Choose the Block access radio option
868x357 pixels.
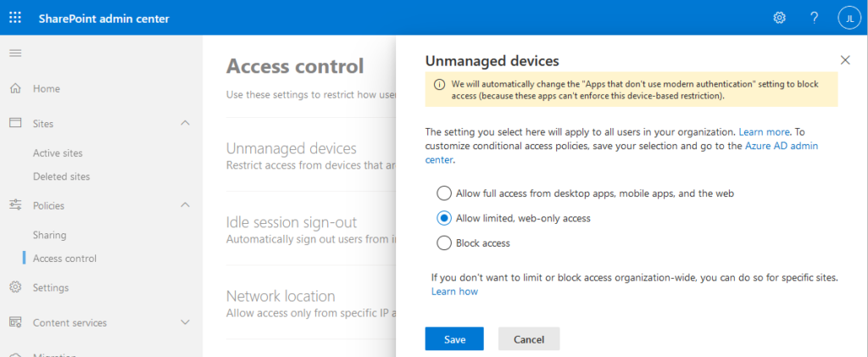click(x=444, y=243)
